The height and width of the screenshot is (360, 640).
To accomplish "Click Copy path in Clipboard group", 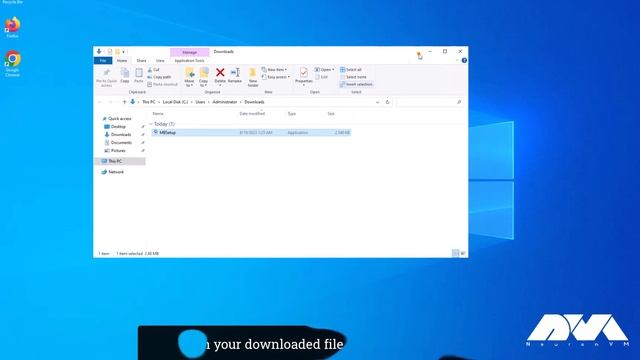I will click(x=159, y=77).
